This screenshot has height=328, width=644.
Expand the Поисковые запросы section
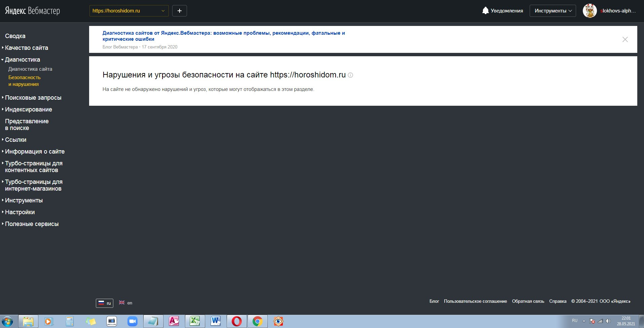[33, 98]
